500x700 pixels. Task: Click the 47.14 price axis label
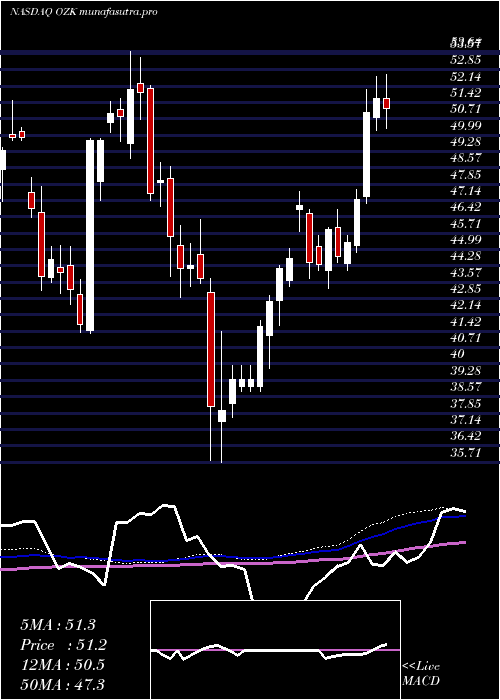[466, 191]
